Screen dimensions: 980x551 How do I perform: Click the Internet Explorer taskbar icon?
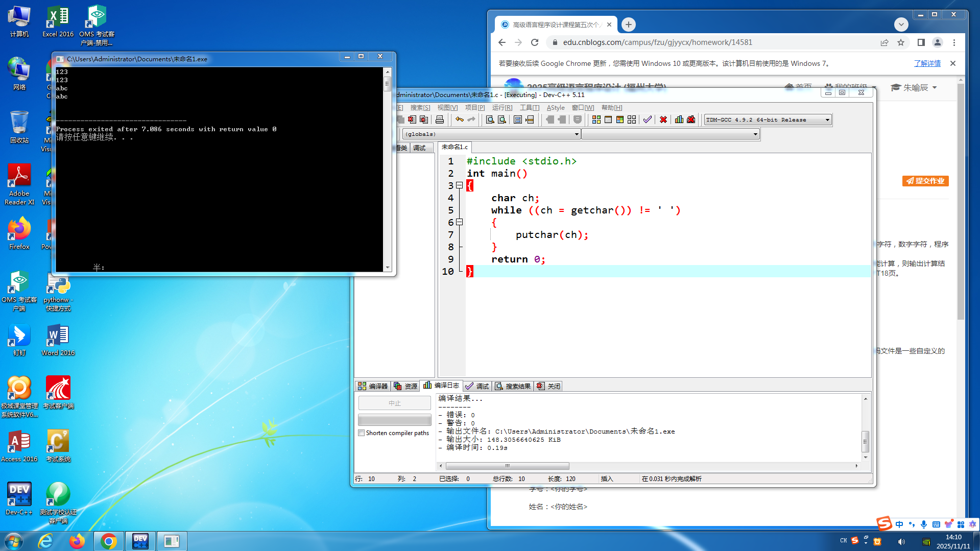point(46,541)
